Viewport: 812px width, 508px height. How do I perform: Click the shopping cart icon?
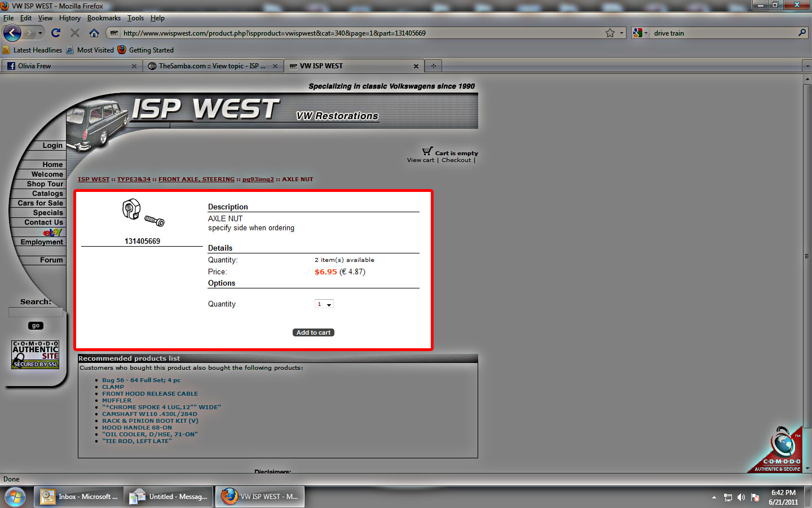pyautogui.click(x=427, y=151)
